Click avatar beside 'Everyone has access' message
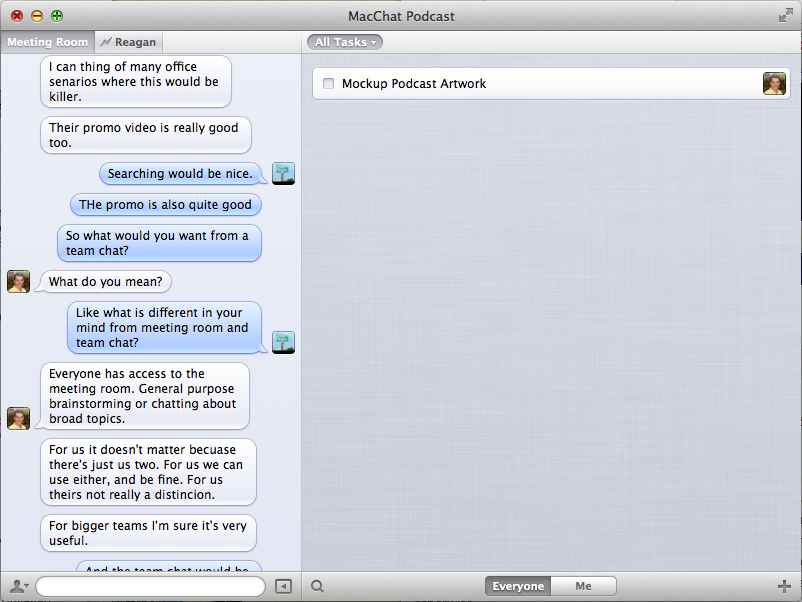Image resolution: width=802 pixels, height=602 pixels. point(18,418)
